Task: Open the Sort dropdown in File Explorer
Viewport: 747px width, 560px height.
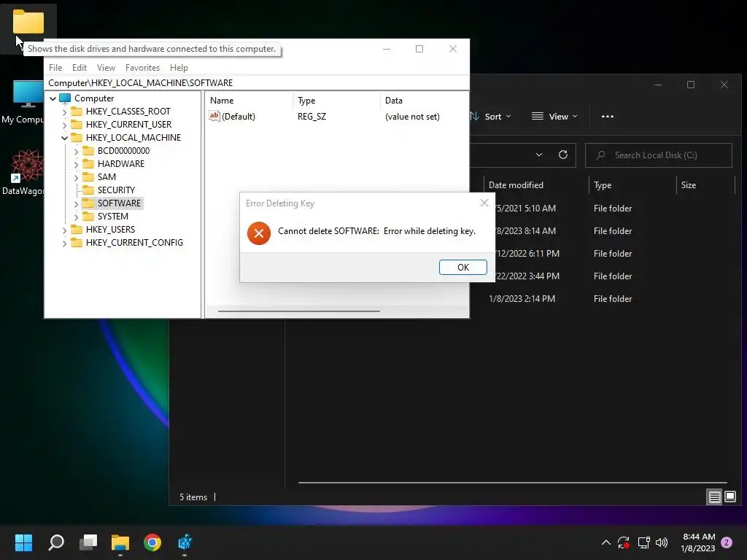Action: [491, 117]
